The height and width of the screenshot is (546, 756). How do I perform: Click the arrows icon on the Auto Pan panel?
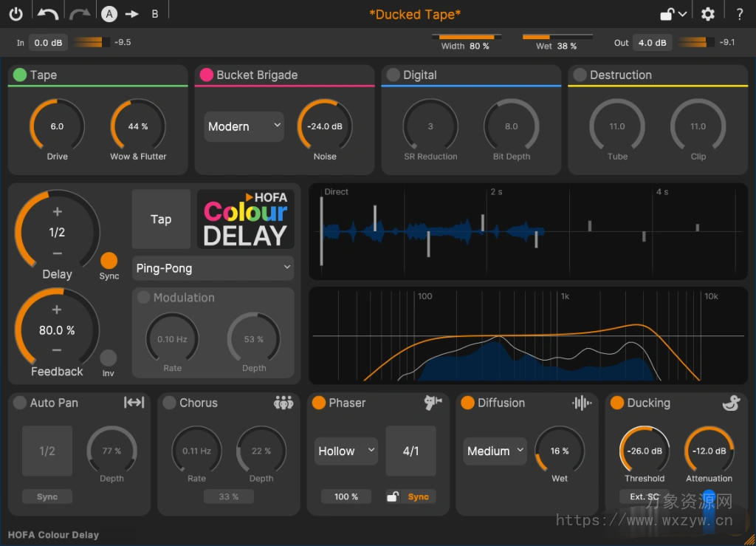pyautogui.click(x=134, y=403)
